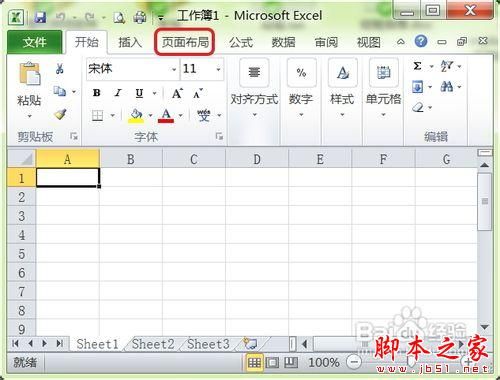The width and height of the screenshot is (500, 380).
Task: Open the 文件 (File) tab
Action: (34, 42)
